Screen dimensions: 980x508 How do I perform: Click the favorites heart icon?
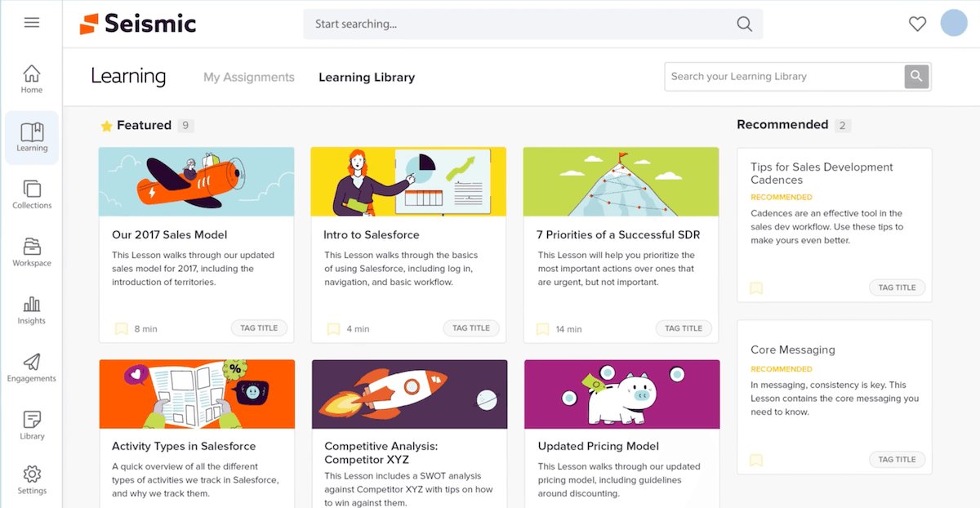(x=917, y=24)
